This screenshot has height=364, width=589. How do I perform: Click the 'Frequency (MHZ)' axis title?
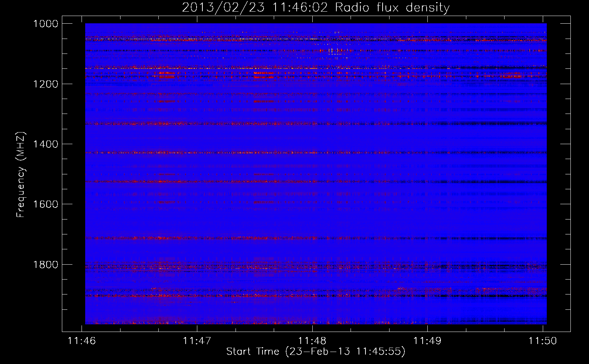tap(21, 174)
